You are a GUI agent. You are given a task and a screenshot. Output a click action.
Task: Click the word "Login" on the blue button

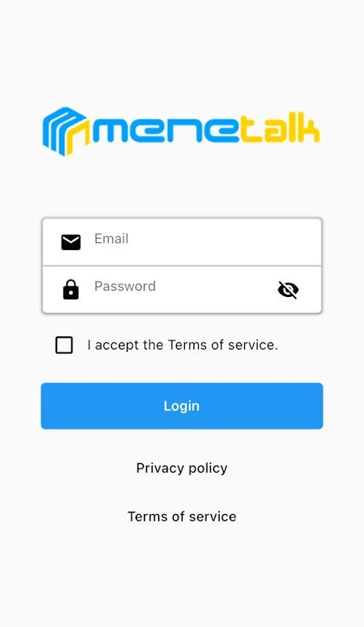(182, 406)
